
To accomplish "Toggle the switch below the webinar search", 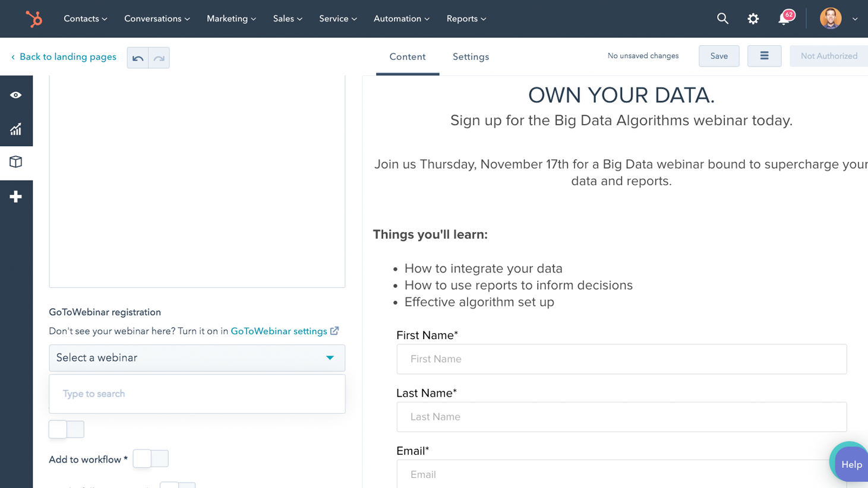I will click(x=67, y=429).
